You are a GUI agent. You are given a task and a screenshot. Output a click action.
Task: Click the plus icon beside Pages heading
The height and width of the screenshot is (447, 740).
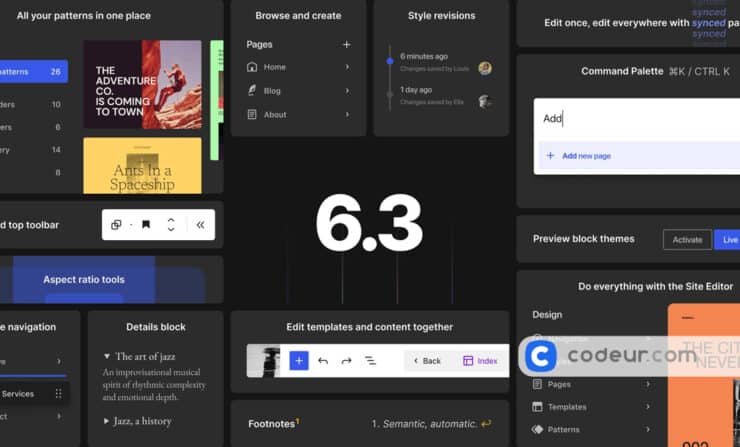(347, 45)
